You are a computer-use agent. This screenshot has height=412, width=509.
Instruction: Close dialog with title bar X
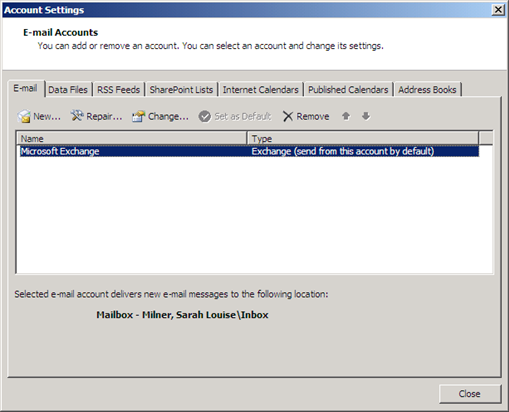[x=498, y=10]
